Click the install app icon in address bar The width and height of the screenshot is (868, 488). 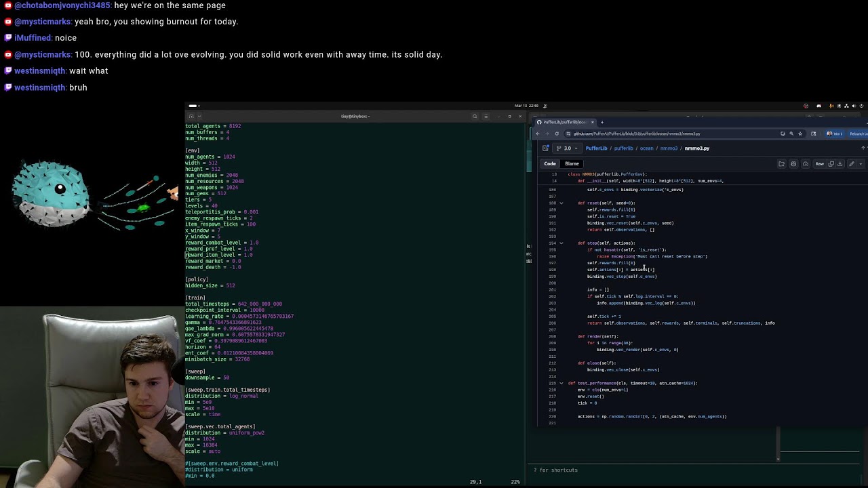(783, 134)
